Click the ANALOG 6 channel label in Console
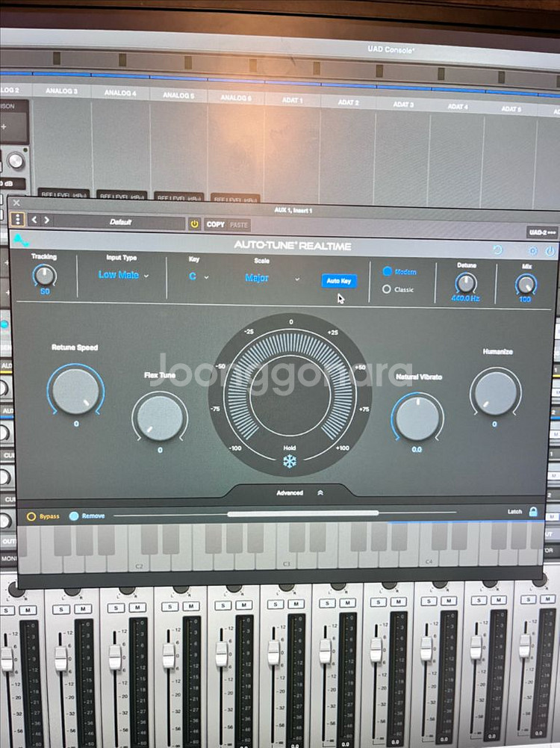This screenshot has width=560, height=748. (236, 98)
